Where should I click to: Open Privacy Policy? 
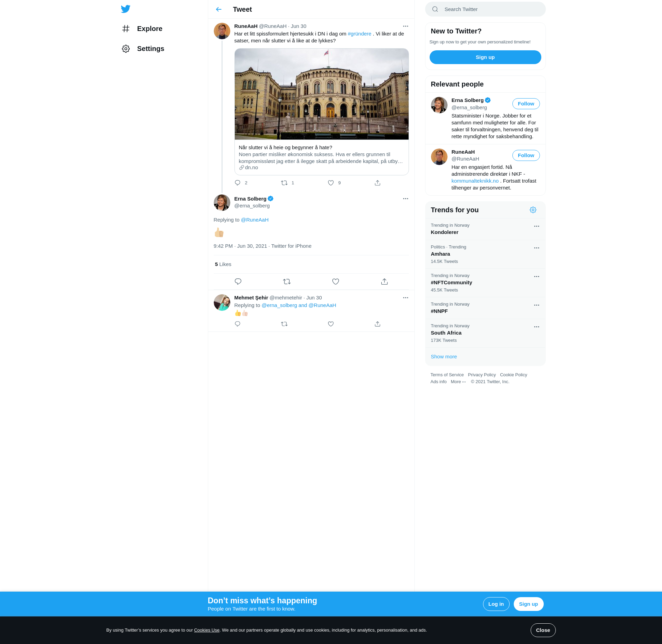pyautogui.click(x=482, y=375)
